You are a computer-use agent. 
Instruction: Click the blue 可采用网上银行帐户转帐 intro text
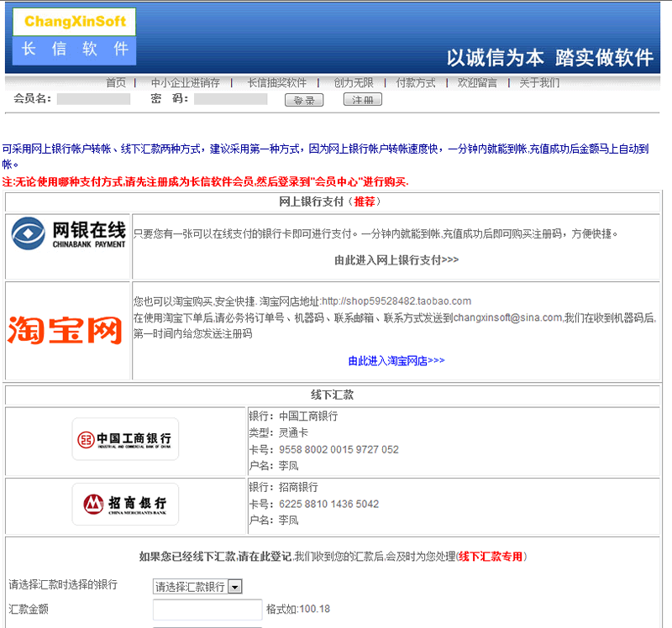pos(325,156)
